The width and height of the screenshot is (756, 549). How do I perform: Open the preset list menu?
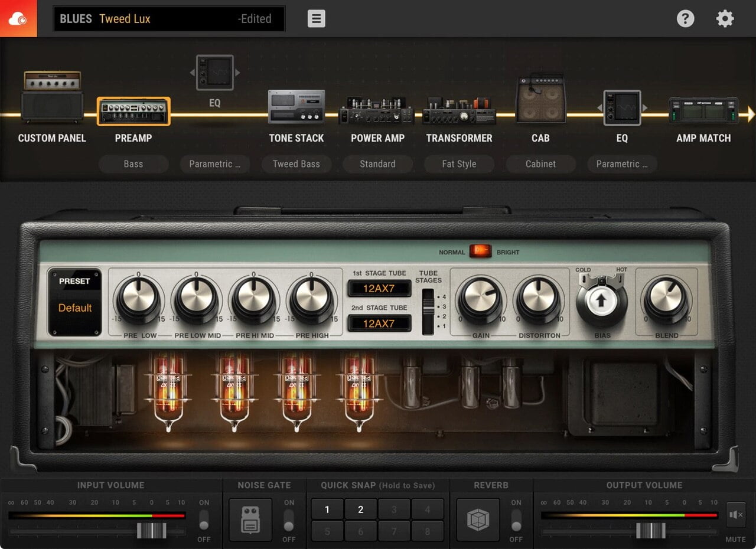[316, 18]
